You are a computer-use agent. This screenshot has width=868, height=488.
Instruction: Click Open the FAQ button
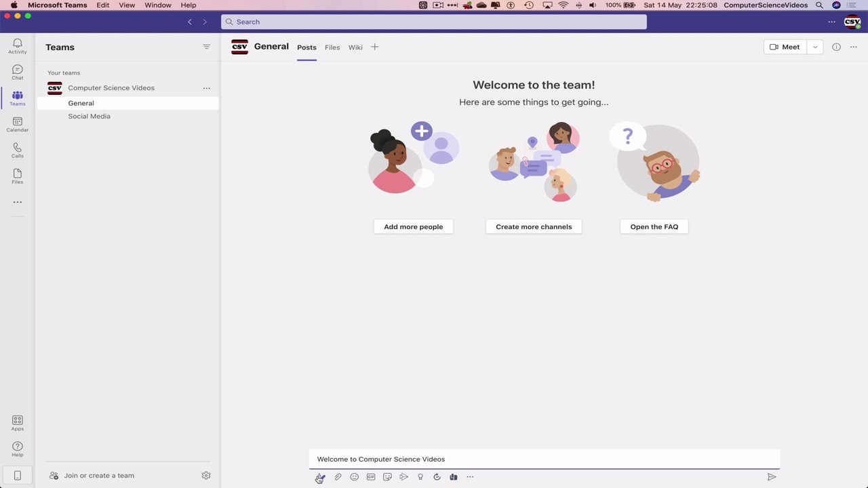coord(654,226)
